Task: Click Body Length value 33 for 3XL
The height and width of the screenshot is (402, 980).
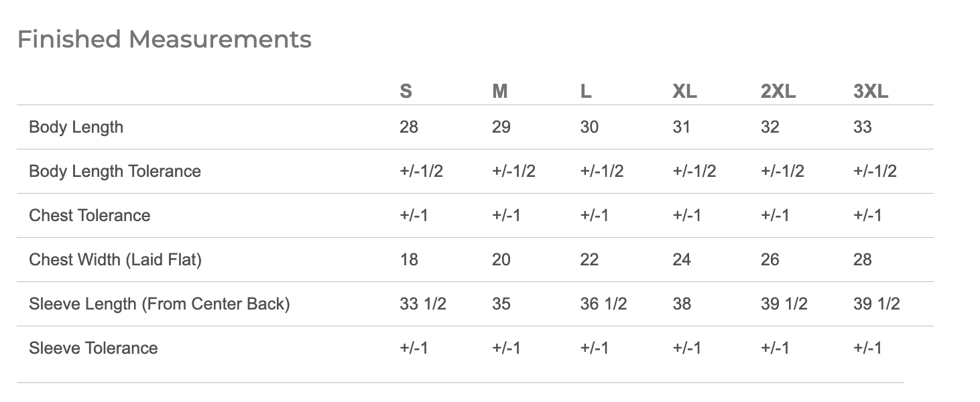Action: point(863,127)
